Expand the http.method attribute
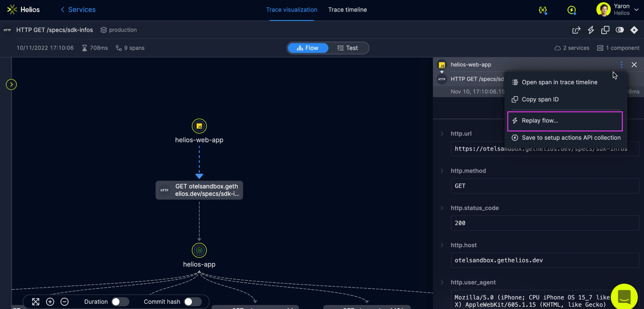Screen dimensions: 644x309 [x=442, y=171]
